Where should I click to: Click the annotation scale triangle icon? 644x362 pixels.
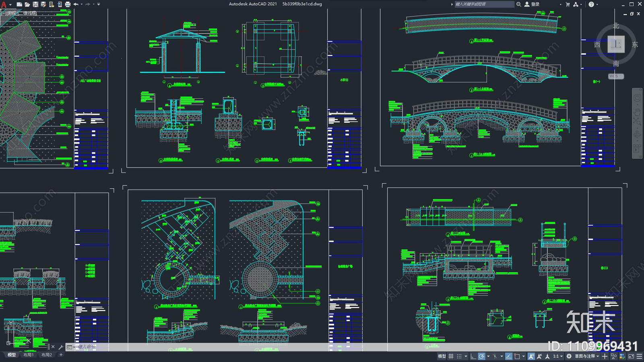coord(547,356)
